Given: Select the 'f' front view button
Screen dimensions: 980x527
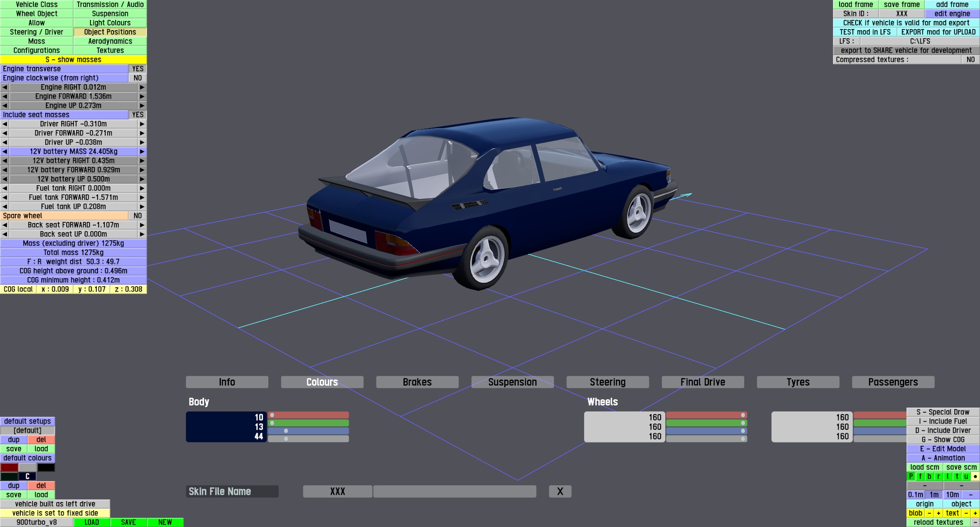Looking at the screenshot, I should [920, 476].
